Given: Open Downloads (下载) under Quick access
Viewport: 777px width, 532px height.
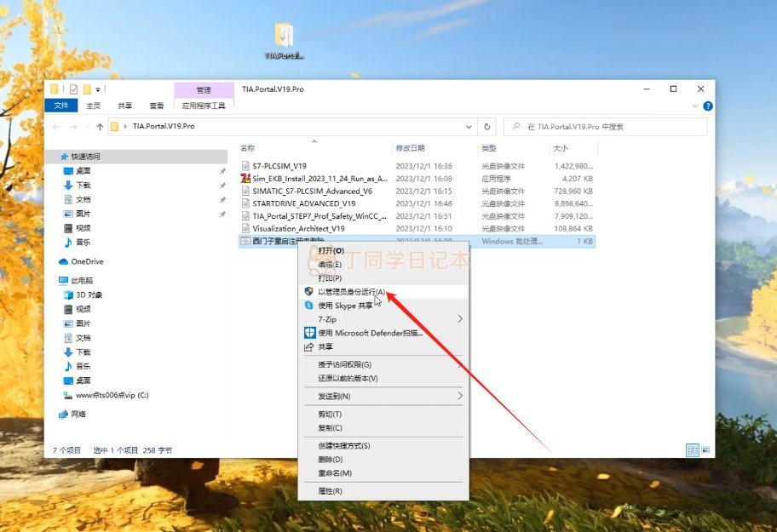Looking at the screenshot, I should (83, 185).
